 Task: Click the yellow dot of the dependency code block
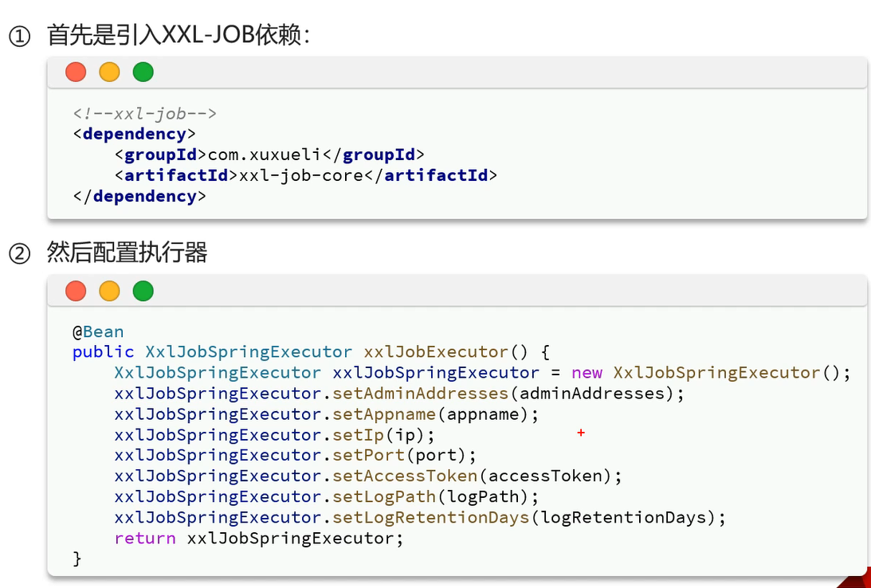[x=109, y=73]
